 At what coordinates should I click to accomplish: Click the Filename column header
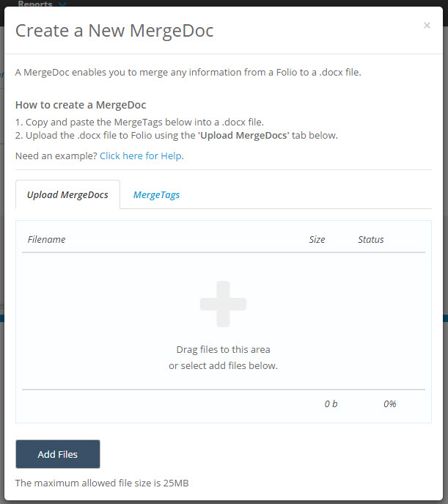tap(46, 239)
